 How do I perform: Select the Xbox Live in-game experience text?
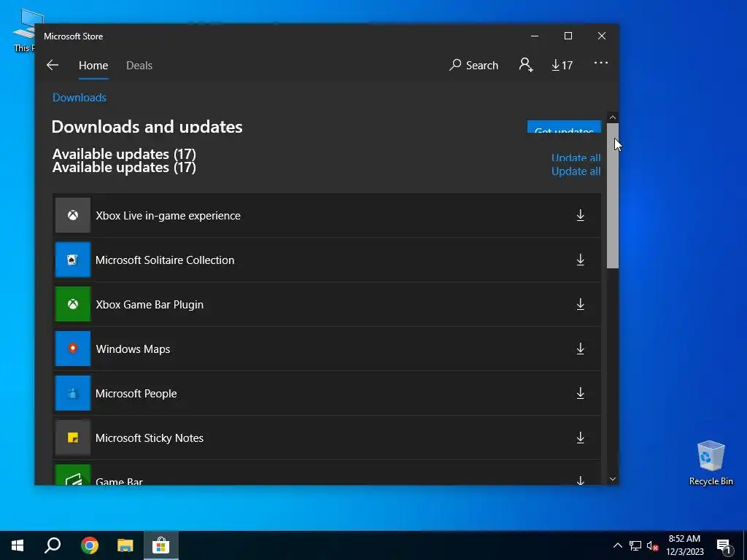(x=169, y=216)
